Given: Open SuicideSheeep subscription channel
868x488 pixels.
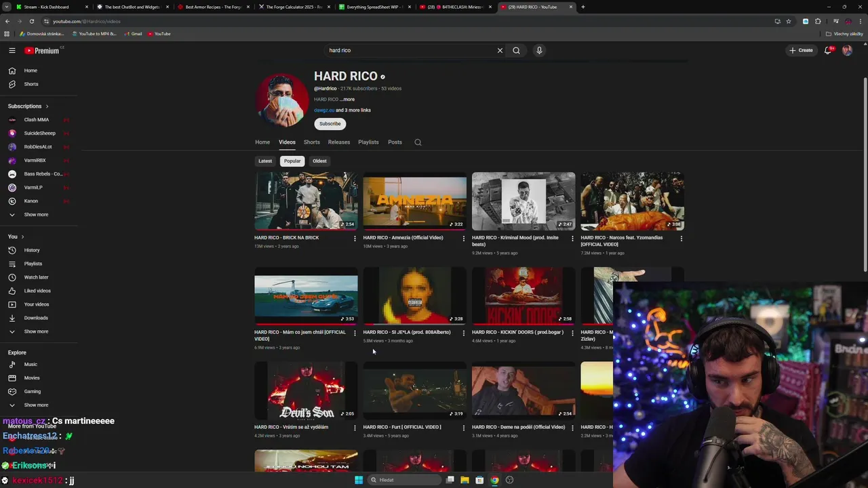Looking at the screenshot, I should click(x=39, y=134).
